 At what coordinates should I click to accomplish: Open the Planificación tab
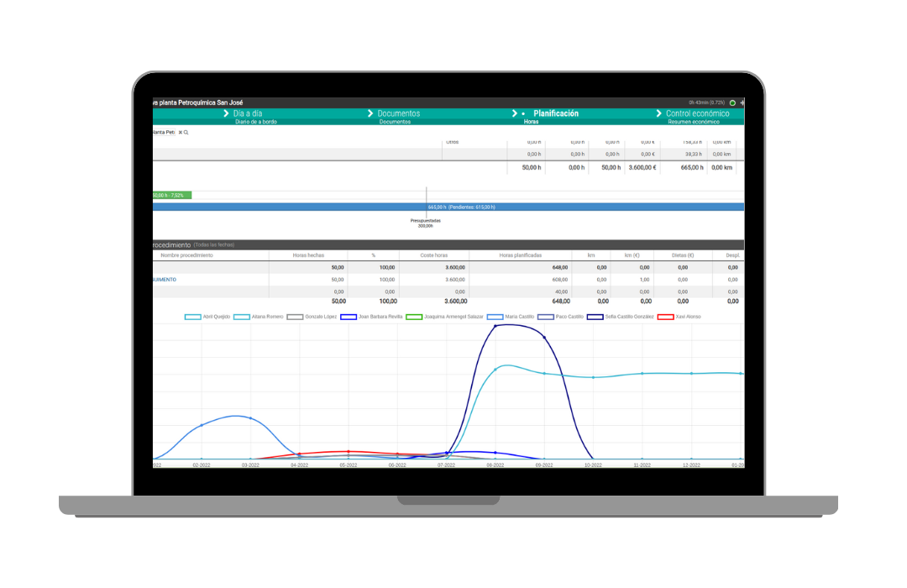click(556, 113)
